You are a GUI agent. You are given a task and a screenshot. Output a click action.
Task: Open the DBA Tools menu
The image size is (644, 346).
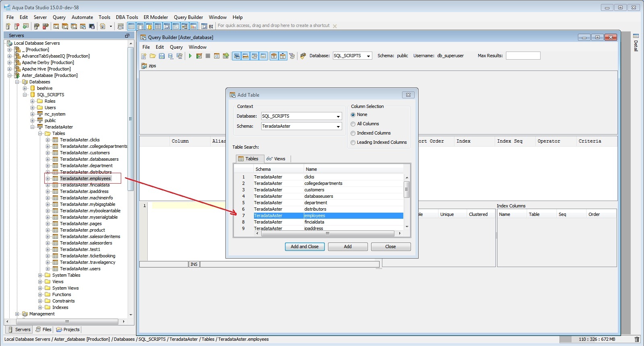(127, 17)
